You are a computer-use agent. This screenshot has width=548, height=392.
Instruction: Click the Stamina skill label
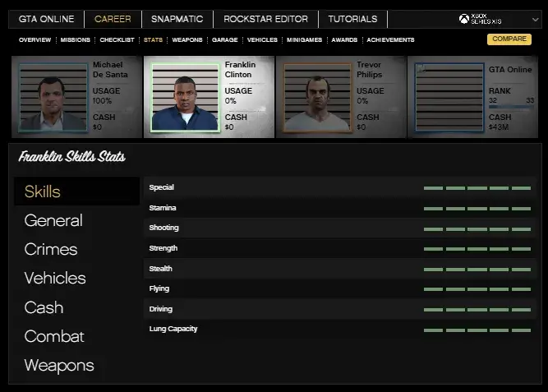tap(163, 208)
